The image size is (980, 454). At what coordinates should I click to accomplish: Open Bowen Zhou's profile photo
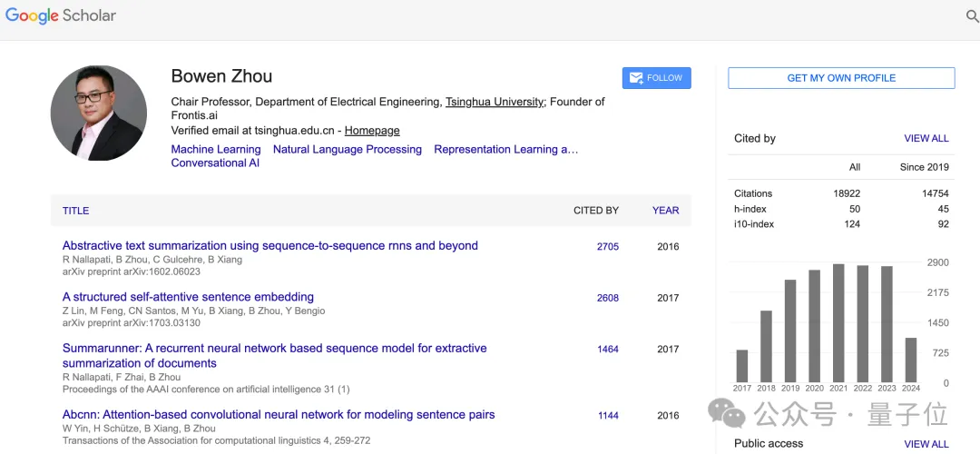tap(99, 113)
